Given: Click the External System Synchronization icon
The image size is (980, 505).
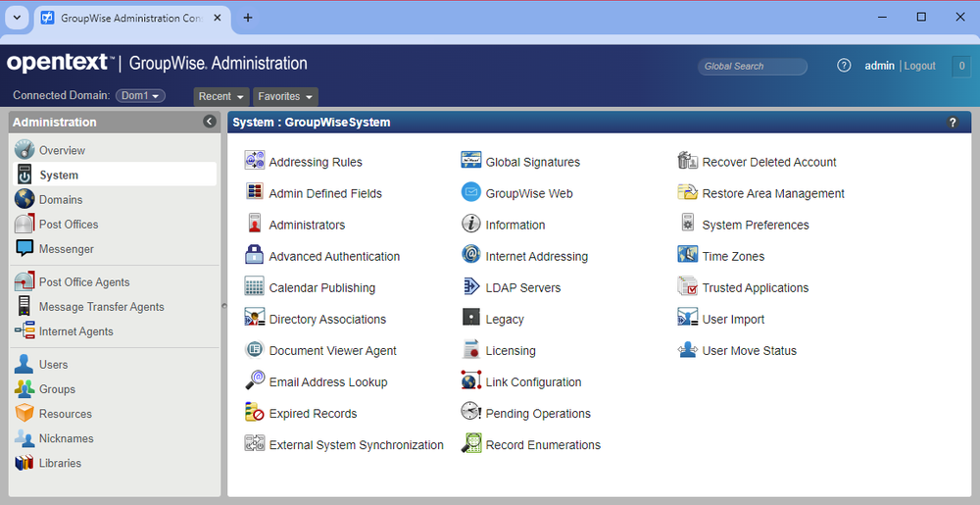Looking at the screenshot, I should [x=255, y=443].
